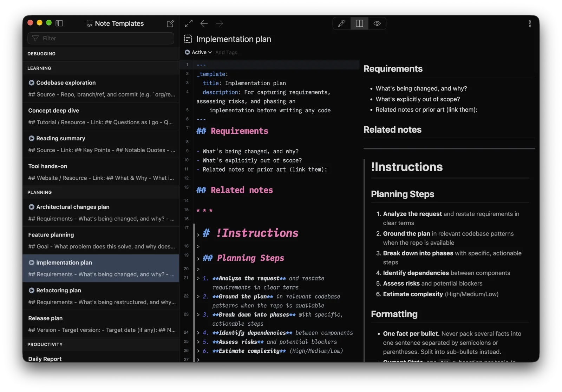Image resolution: width=562 pixels, height=392 pixels.
Task: Click the document icon beside the note title
Action: click(188, 39)
